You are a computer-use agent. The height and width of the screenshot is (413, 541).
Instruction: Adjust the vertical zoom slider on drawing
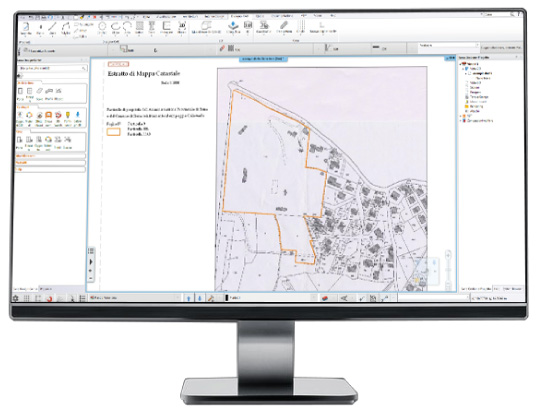click(448, 270)
